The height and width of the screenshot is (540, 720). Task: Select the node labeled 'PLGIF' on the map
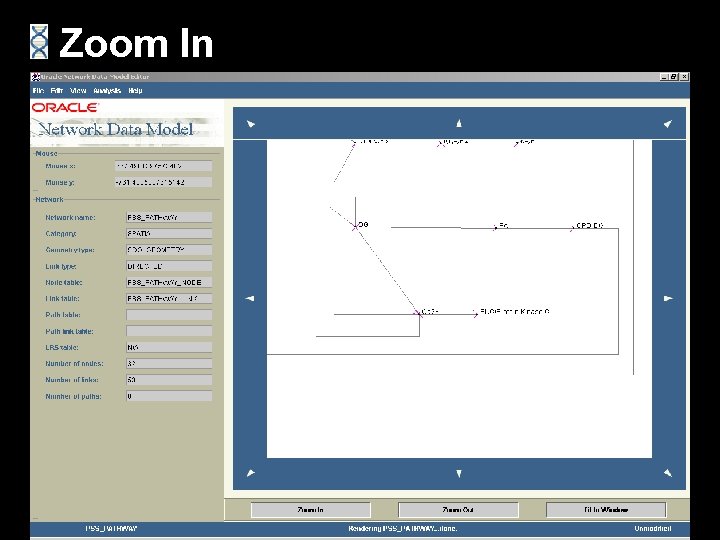pyautogui.click(x=476, y=314)
